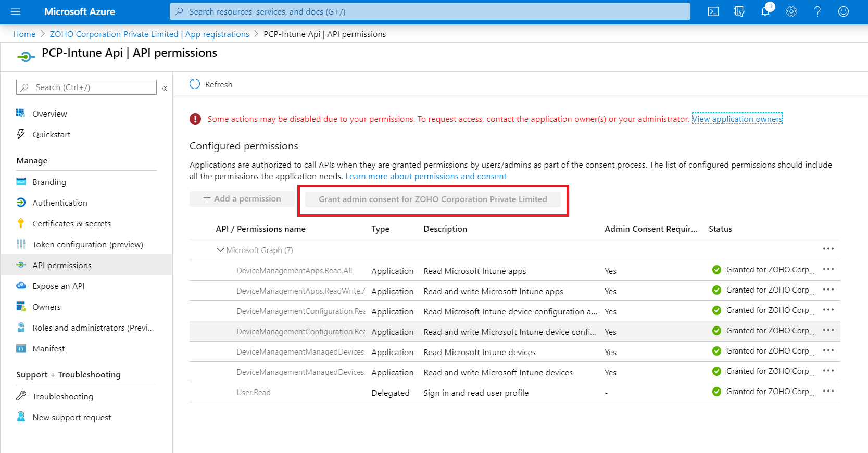868x453 pixels.
Task: Select DeviceManagementApps.Read.All permission name
Action: click(294, 270)
